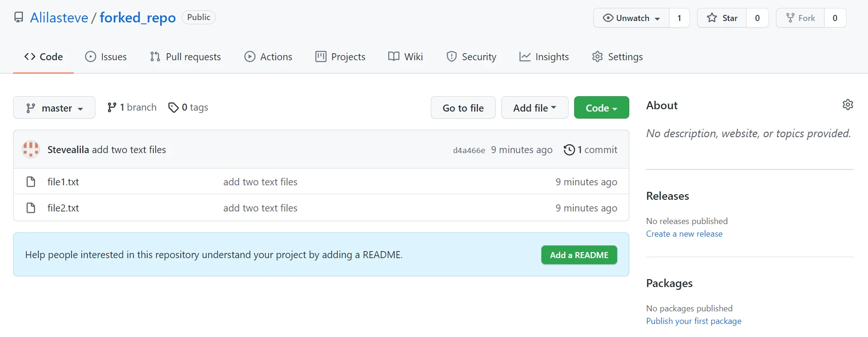Click the Star icon button
This screenshot has height=337, width=868.
coord(712,18)
